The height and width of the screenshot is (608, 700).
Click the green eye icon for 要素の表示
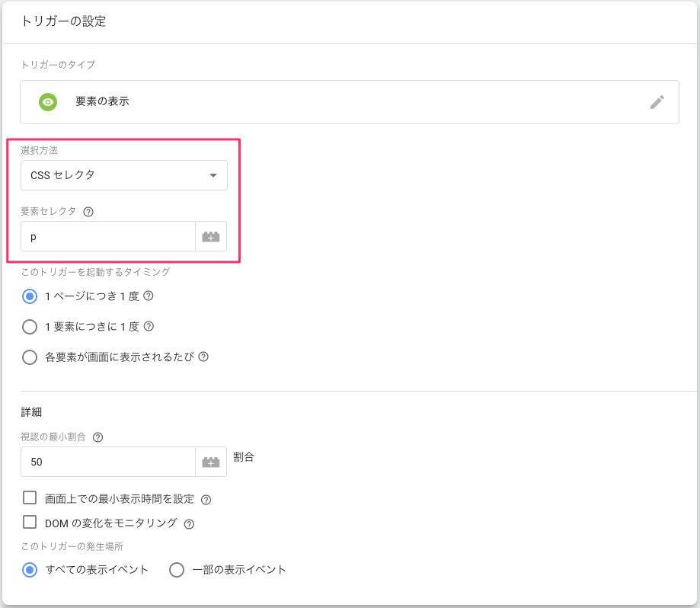(x=48, y=102)
